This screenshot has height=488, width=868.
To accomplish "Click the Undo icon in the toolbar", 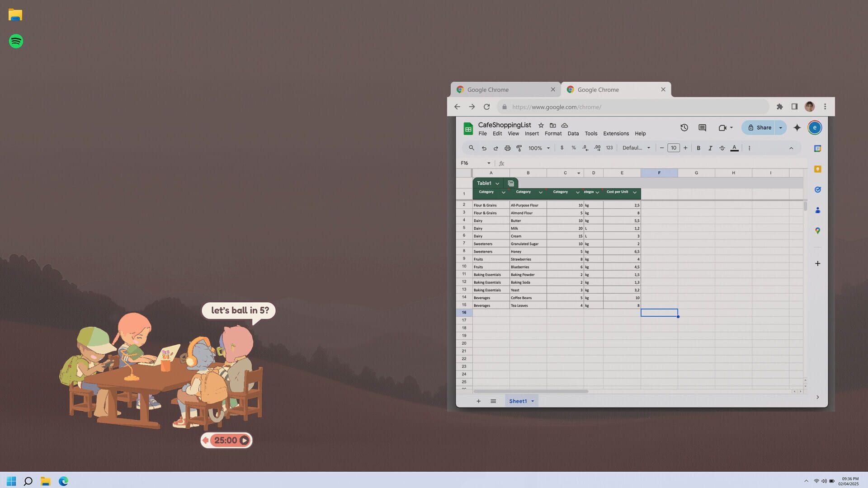I will tap(484, 148).
